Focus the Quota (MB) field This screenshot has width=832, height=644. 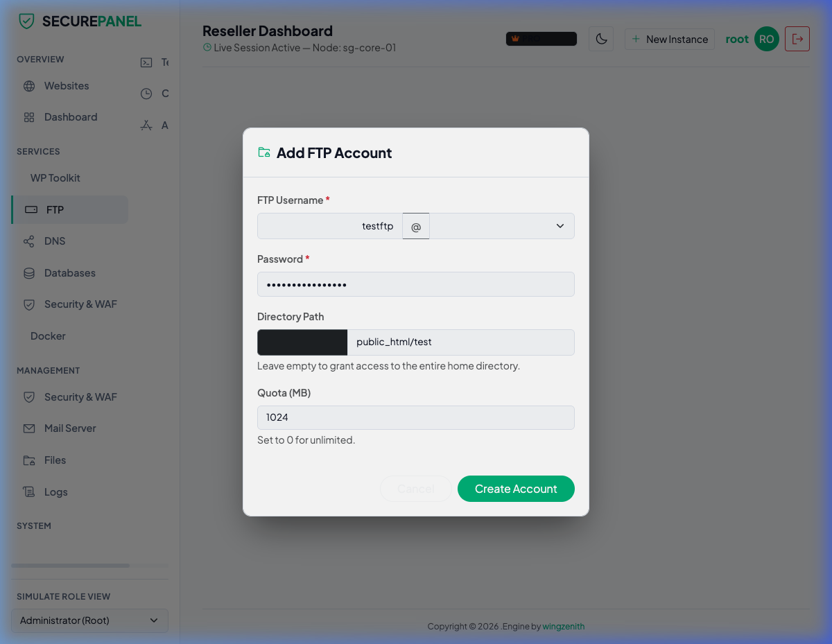pyautogui.click(x=416, y=417)
